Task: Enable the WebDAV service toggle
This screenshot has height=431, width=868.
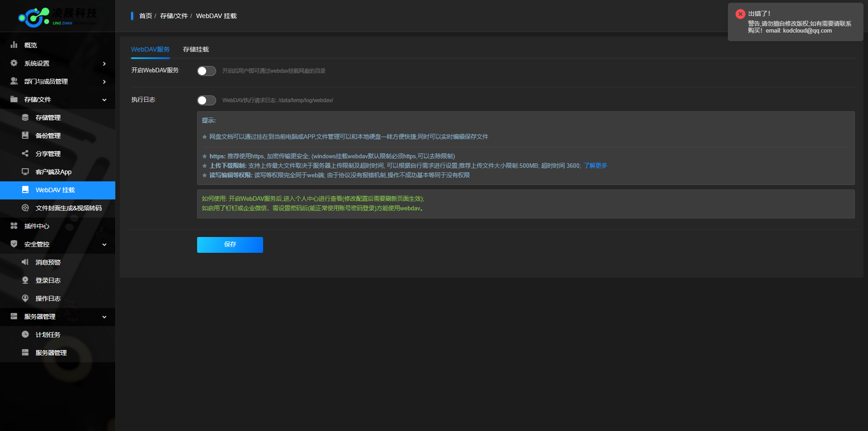Action: [x=206, y=71]
